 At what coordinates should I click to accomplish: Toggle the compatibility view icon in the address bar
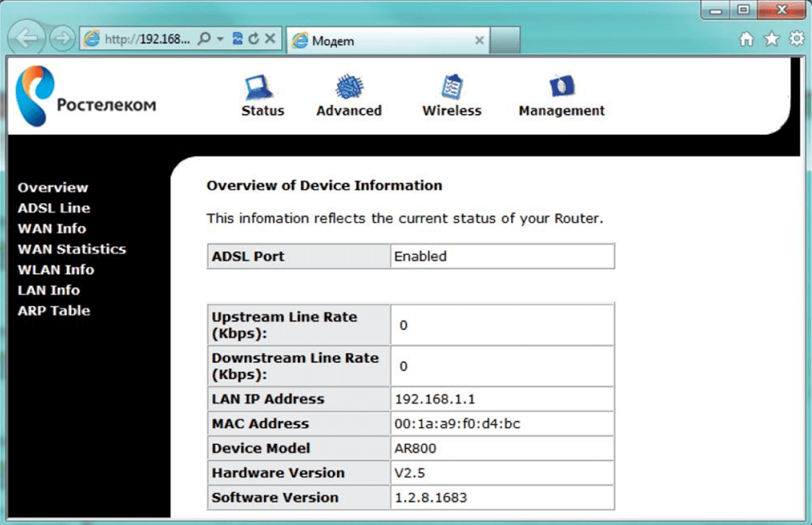pos(237,38)
